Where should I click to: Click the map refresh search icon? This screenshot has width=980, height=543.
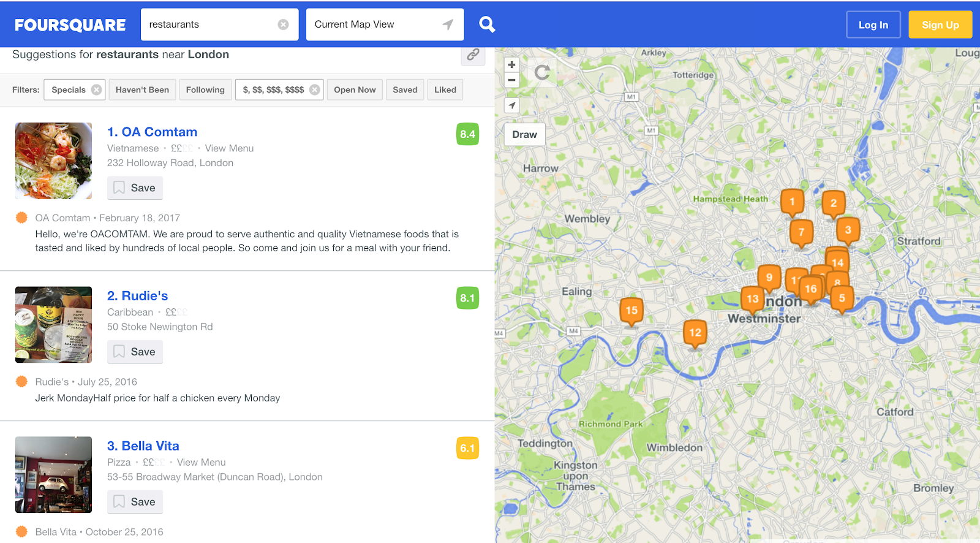click(x=542, y=73)
